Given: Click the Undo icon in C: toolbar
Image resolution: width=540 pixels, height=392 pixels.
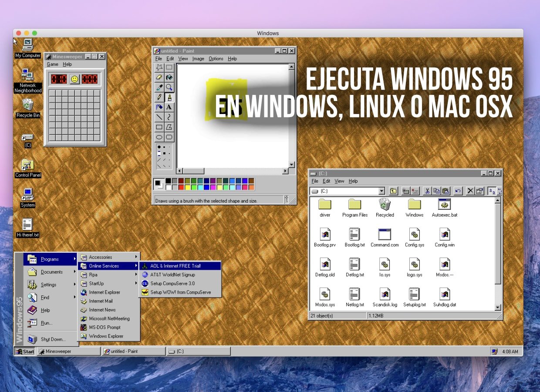Looking at the screenshot, I should [458, 191].
